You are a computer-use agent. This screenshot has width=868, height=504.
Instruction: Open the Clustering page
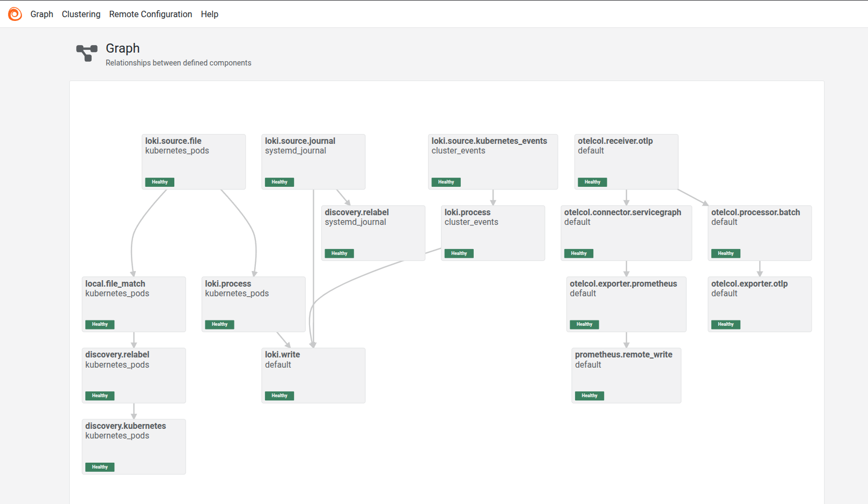pyautogui.click(x=81, y=14)
